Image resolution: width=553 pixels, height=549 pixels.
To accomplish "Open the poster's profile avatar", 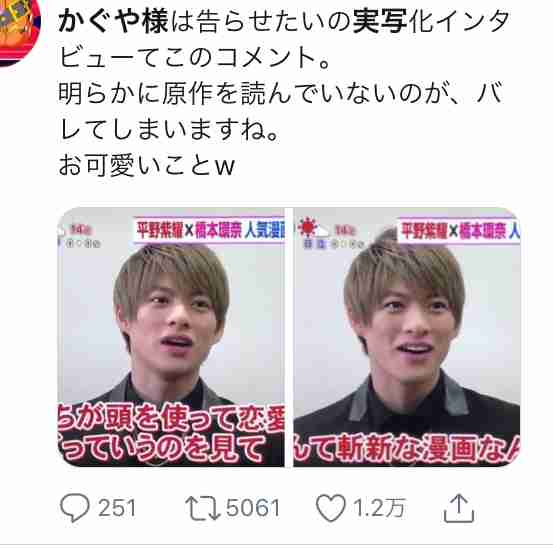I will click(x=16, y=30).
